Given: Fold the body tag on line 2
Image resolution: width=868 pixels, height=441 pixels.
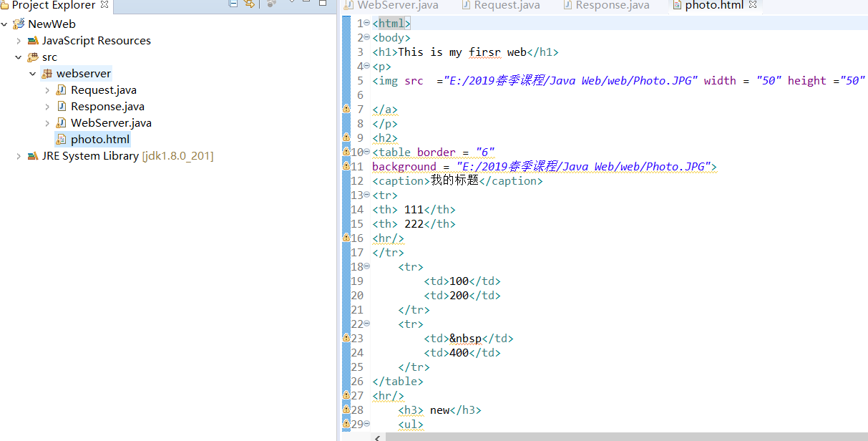Looking at the screenshot, I should point(367,37).
